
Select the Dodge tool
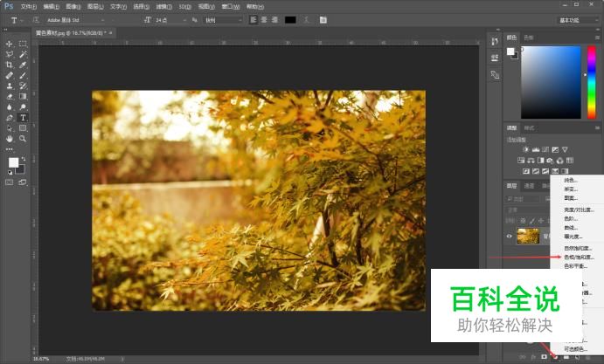23,107
